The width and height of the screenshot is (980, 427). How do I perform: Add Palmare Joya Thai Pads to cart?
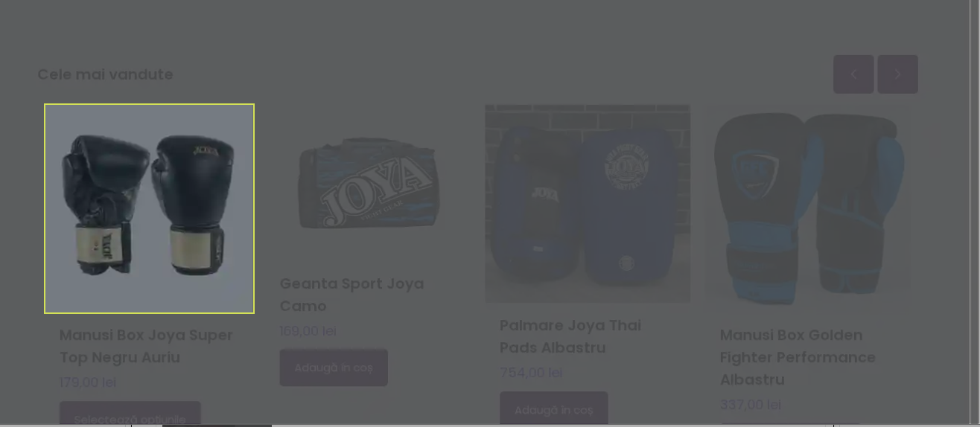[554, 409]
